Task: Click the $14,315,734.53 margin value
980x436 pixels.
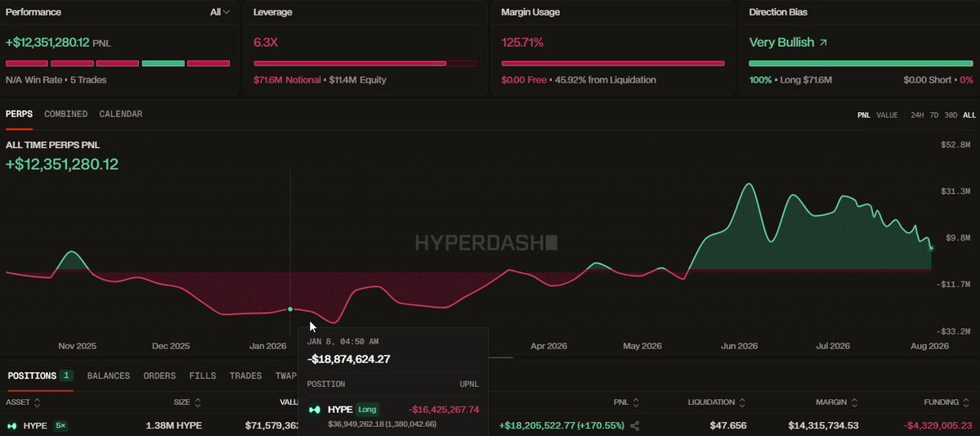Action: [x=823, y=426]
